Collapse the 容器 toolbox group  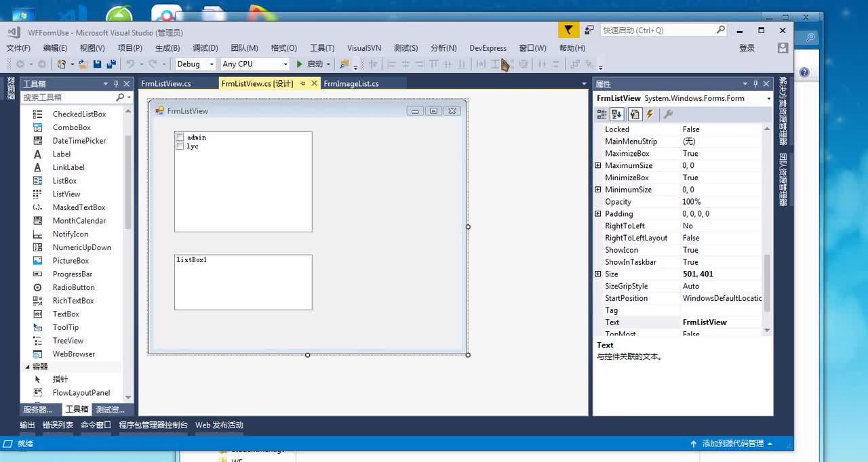point(28,366)
